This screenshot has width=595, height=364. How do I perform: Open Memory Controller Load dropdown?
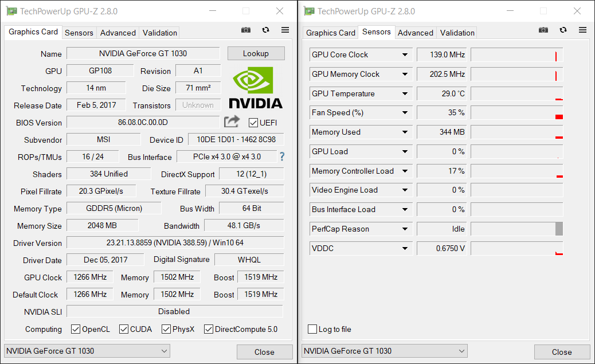click(x=405, y=171)
